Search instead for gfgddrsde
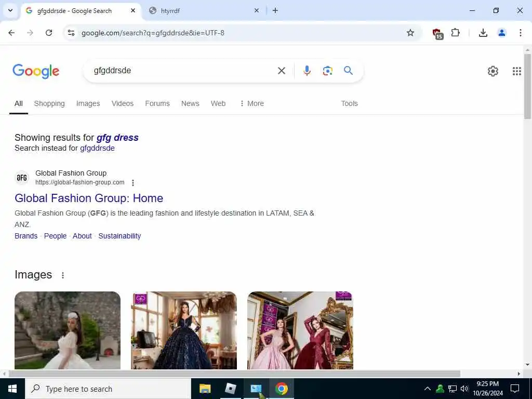Viewport: 532px width, 399px height. [x=97, y=148]
